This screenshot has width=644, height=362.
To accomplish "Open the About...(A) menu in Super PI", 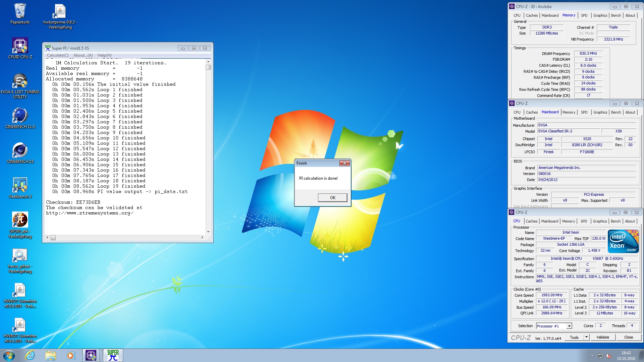I will (83, 55).
